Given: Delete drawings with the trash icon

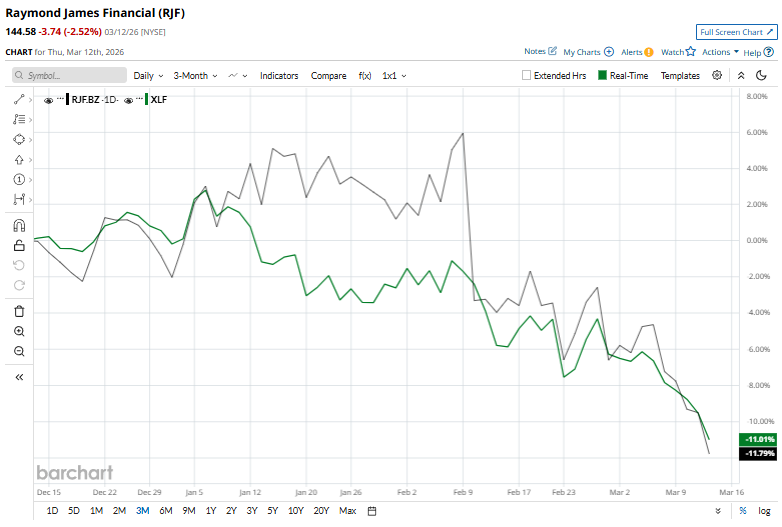Looking at the screenshot, I should [19, 311].
